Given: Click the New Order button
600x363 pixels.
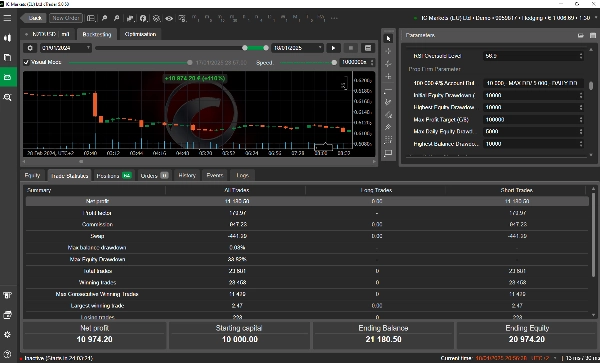Looking at the screenshot, I should pyautogui.click(x=65, y=18).
